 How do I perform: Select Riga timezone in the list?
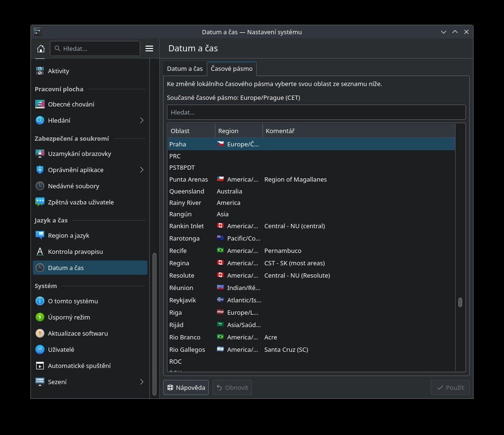[x=175, y=312]
